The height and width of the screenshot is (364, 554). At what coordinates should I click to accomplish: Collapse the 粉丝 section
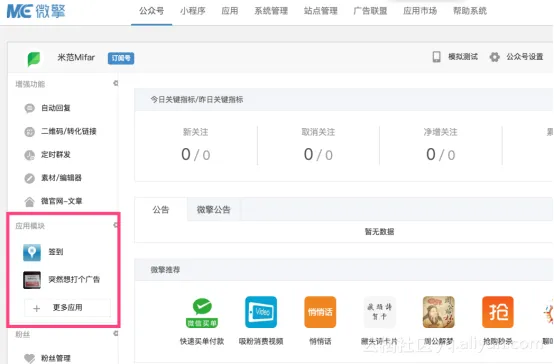(x=116, y=334)
